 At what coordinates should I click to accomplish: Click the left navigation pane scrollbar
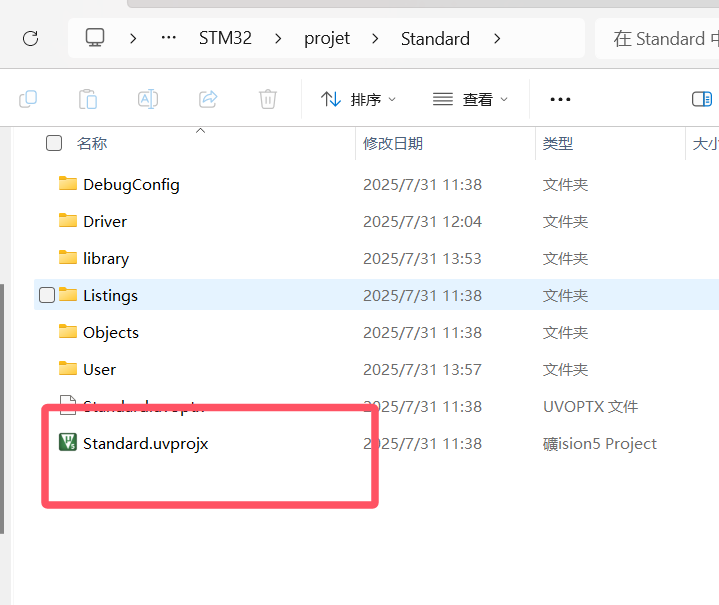[x=2, y=408]
